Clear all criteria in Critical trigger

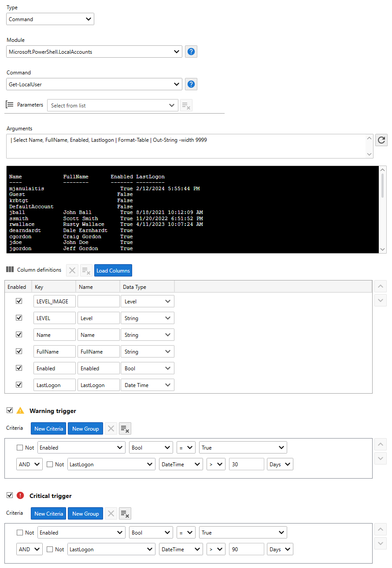click(x=125, y=513)
